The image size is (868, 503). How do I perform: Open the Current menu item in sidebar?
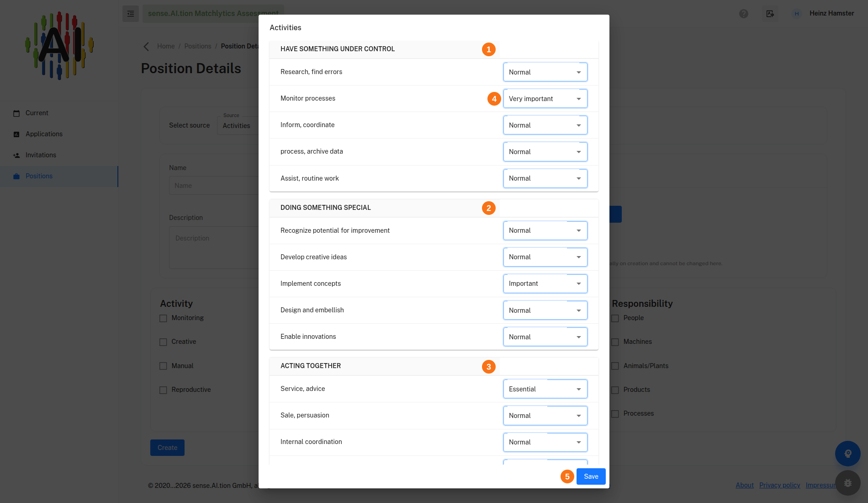coord(59,113)
